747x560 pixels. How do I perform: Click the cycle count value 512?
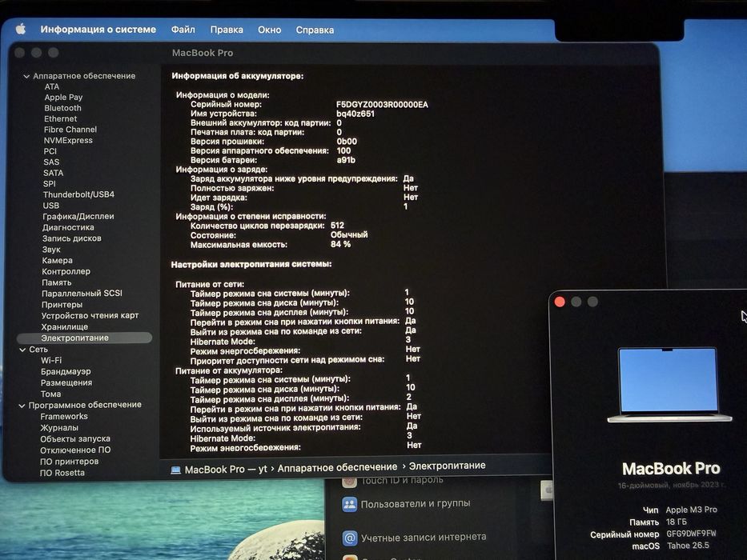click(x=337, y=226)
